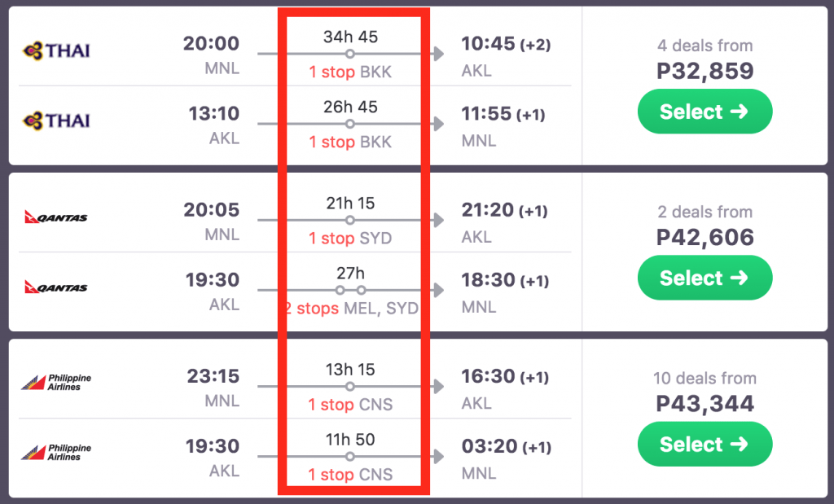Select the Thai Airways deal for P32,859
This screenshot has height=504, width=834.
(705, 112)
